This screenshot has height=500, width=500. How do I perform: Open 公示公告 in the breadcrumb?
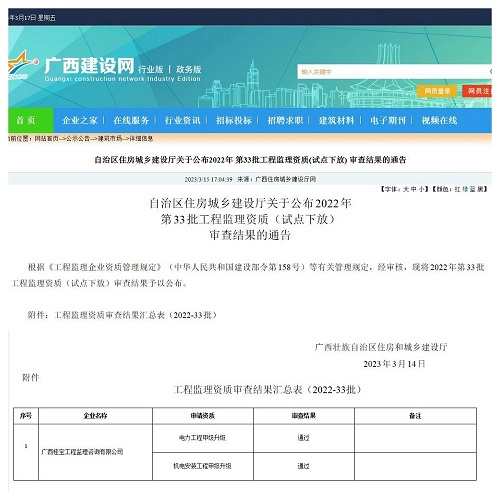(78, 139)
